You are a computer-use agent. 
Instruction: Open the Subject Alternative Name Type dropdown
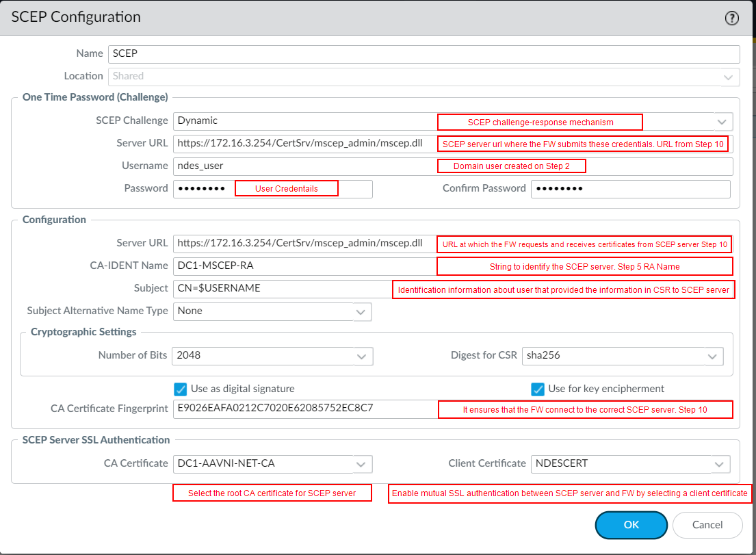(361, 311)
